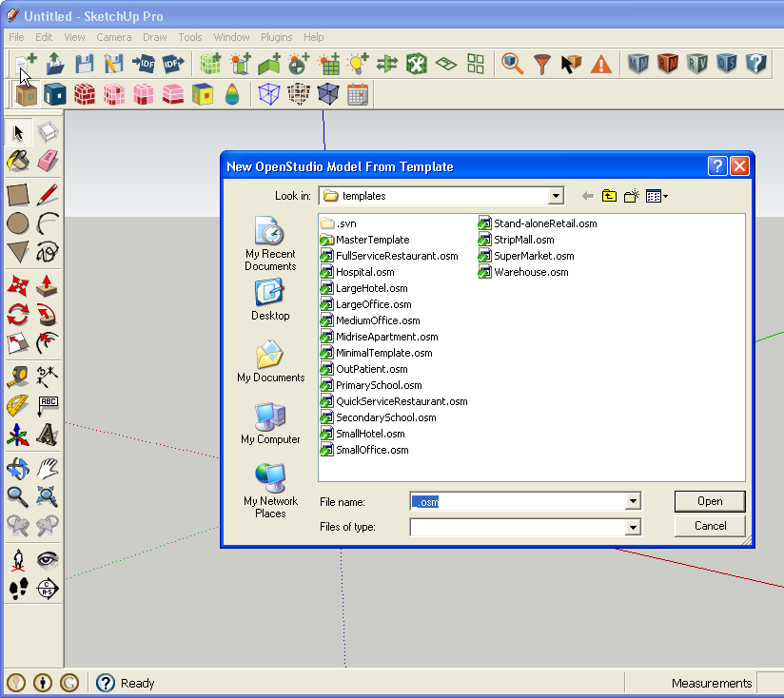784x698 pixels.
Task: Open the Camera menu
Action: coord(114,37)
